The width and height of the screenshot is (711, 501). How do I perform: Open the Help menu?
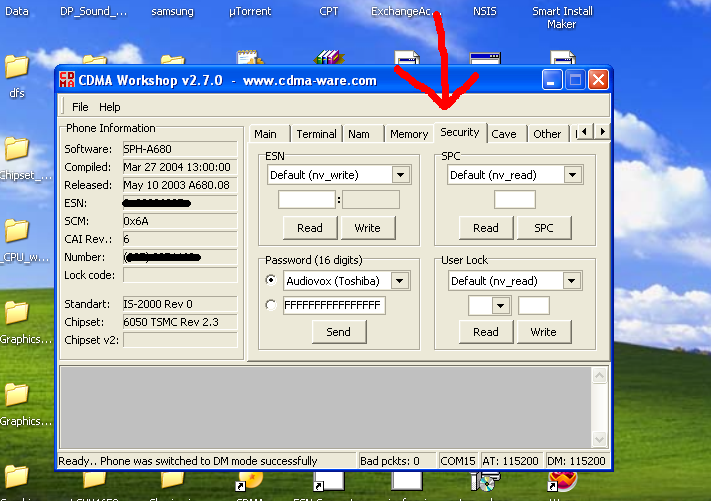pos(110,107)
